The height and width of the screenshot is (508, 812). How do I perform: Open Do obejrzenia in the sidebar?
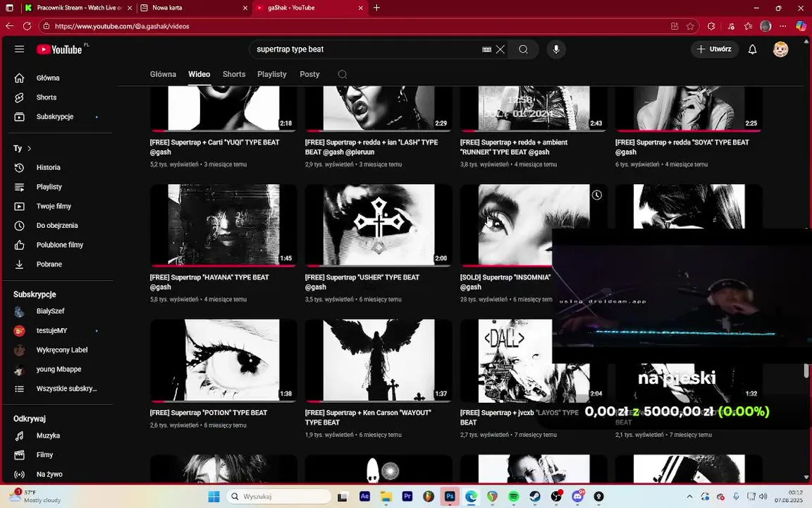point(58,226)
